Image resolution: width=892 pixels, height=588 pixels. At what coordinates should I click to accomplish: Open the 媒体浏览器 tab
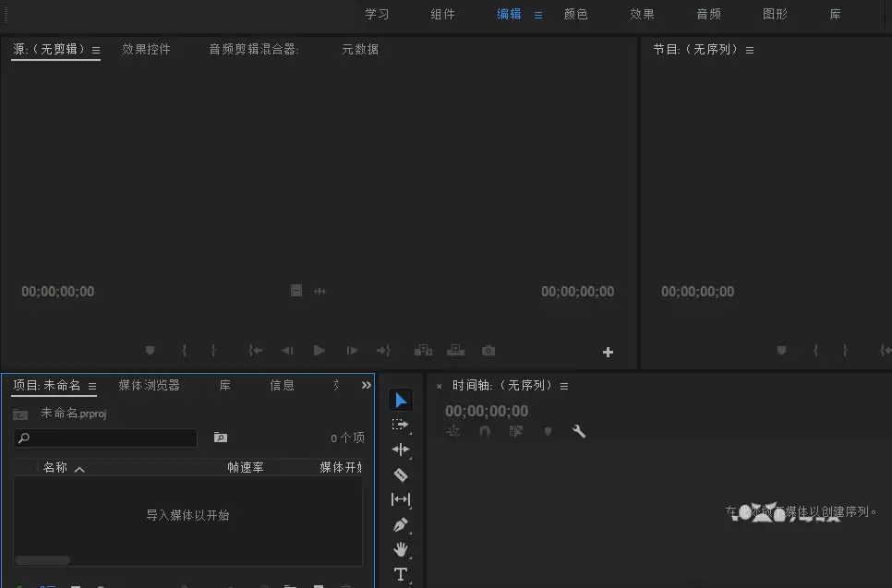(x=149, y=385)
